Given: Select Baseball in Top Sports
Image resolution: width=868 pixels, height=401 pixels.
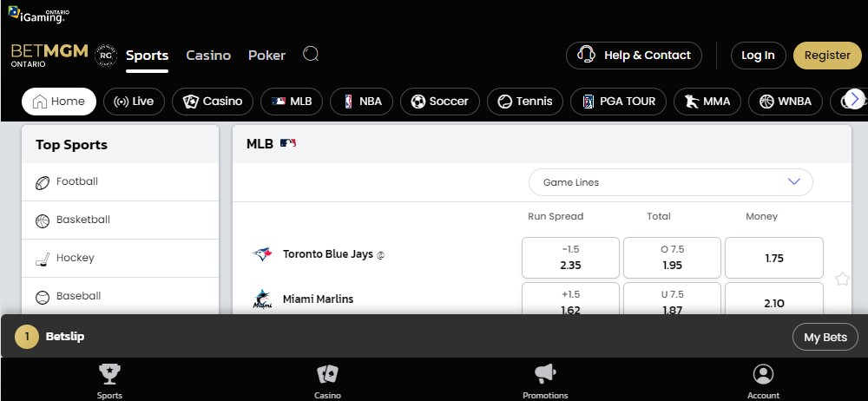Looking at the screenshot, I should point(120,296).
